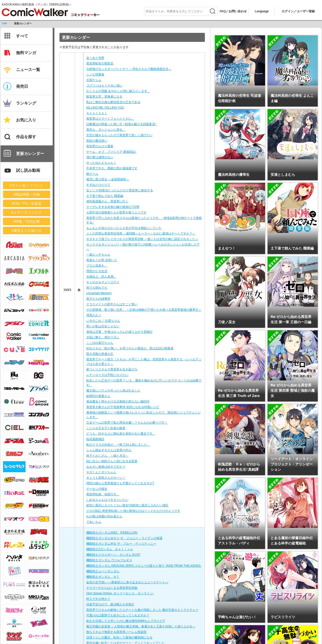Filter by #サイン会／イベント tag

click(27, 185)
